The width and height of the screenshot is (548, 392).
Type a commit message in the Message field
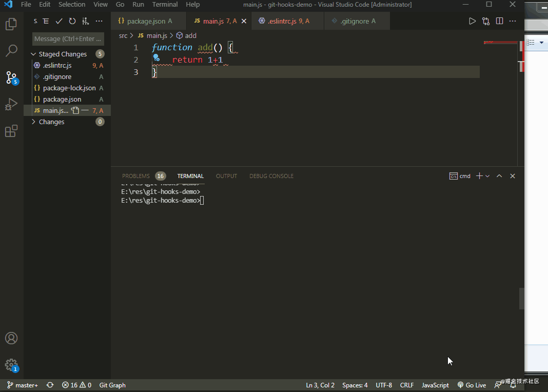click(x=68, y=38)
